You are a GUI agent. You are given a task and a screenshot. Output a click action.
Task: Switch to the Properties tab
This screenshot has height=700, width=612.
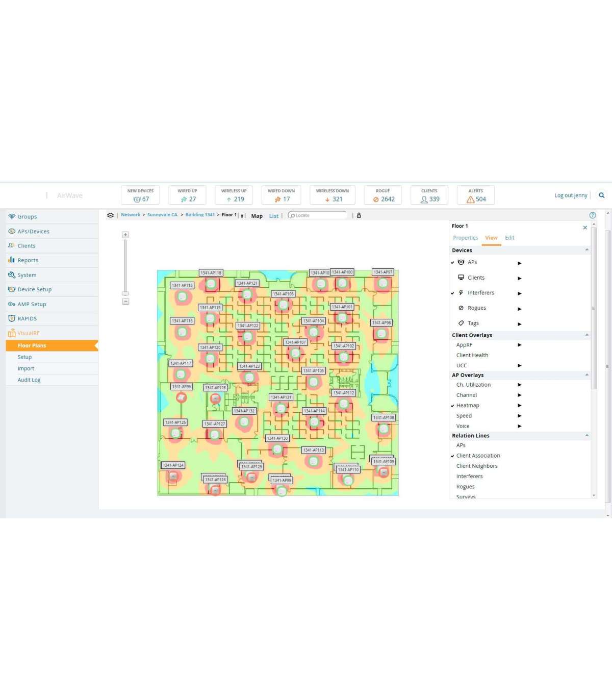[465, 238]
